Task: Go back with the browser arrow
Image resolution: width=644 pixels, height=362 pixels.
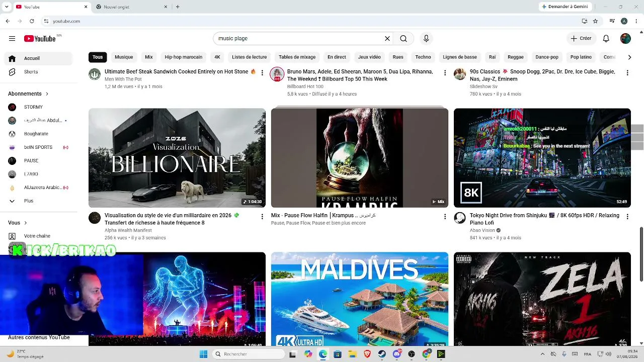Action: [8, 21]
